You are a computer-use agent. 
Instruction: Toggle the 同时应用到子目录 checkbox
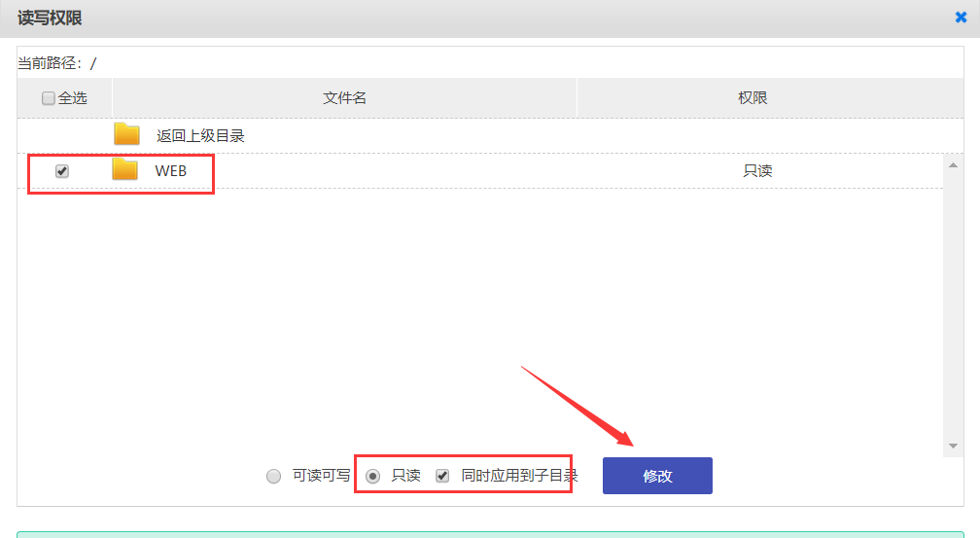point(442,476)
